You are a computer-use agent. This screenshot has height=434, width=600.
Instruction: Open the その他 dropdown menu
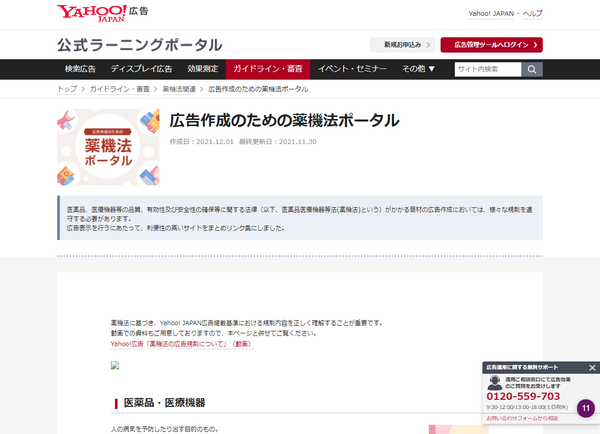418,69
